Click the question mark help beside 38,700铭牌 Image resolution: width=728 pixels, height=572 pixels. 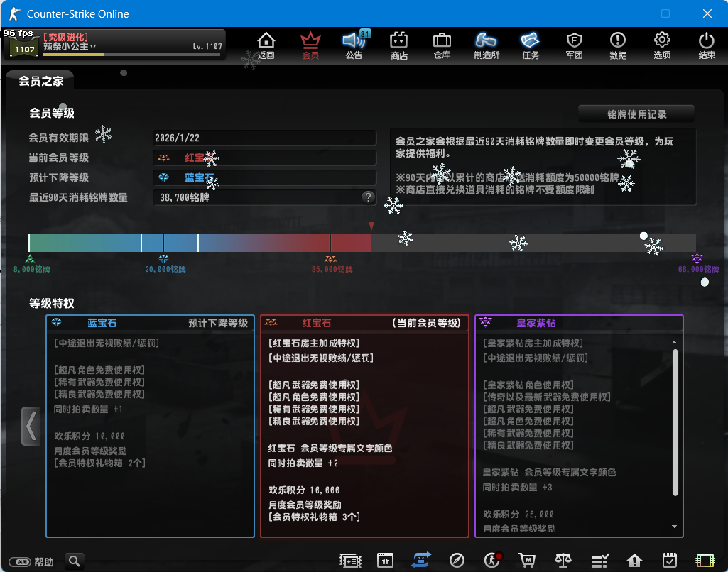[x=368, y=197]
